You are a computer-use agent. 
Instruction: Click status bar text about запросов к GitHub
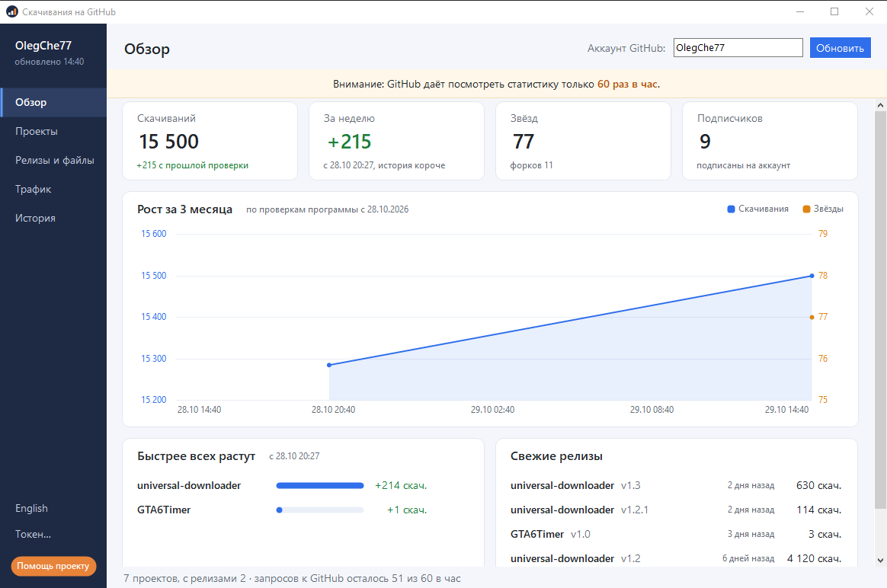pyautogui.click(x=357, y=578)
